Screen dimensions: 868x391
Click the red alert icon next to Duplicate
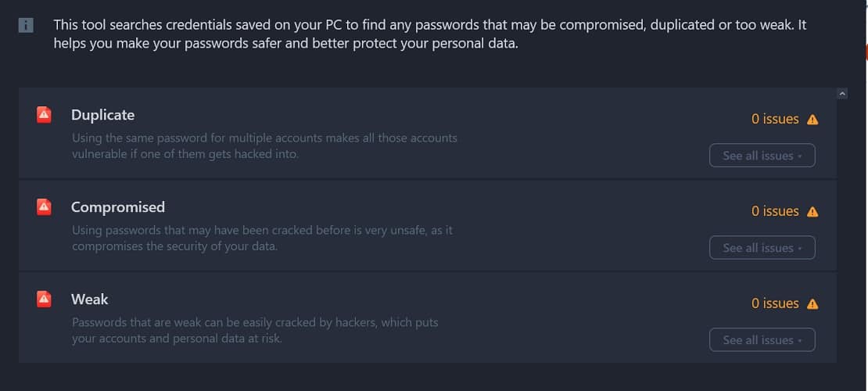pos(45,115)
